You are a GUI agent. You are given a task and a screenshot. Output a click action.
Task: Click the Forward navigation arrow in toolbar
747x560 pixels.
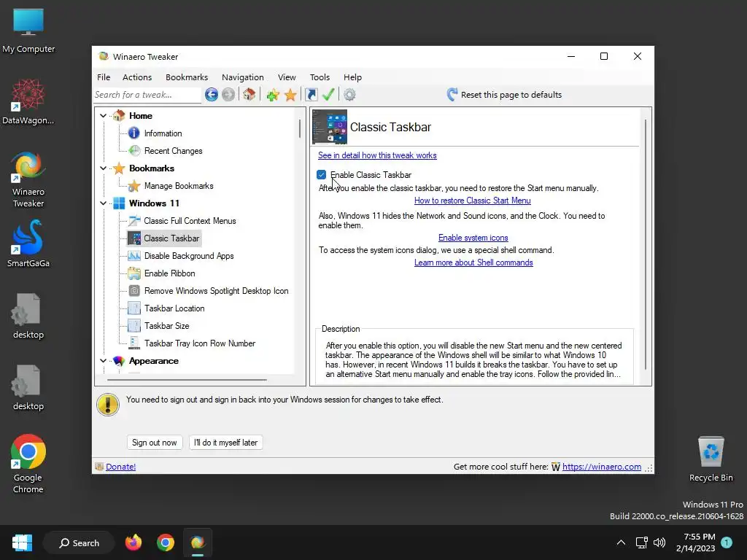(x=228, y=94)
